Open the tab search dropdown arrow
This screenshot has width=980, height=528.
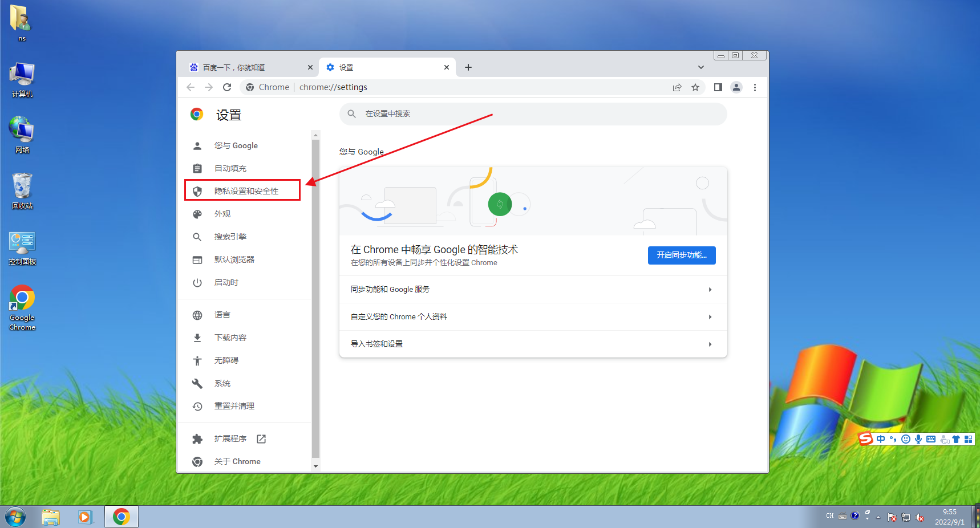(700, 67)
